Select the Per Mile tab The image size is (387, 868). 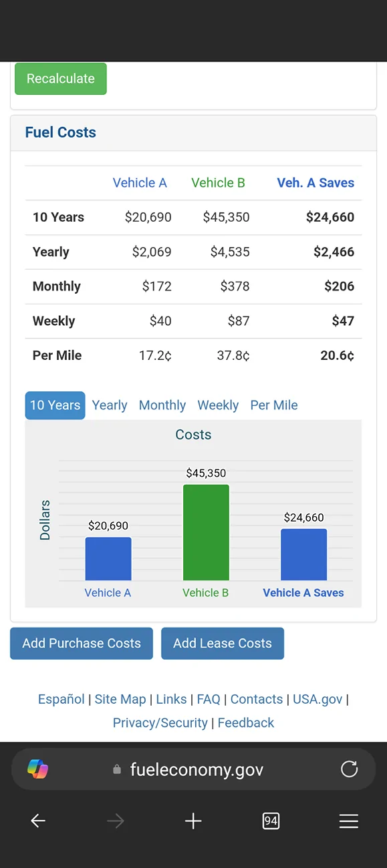click(274, 405)
